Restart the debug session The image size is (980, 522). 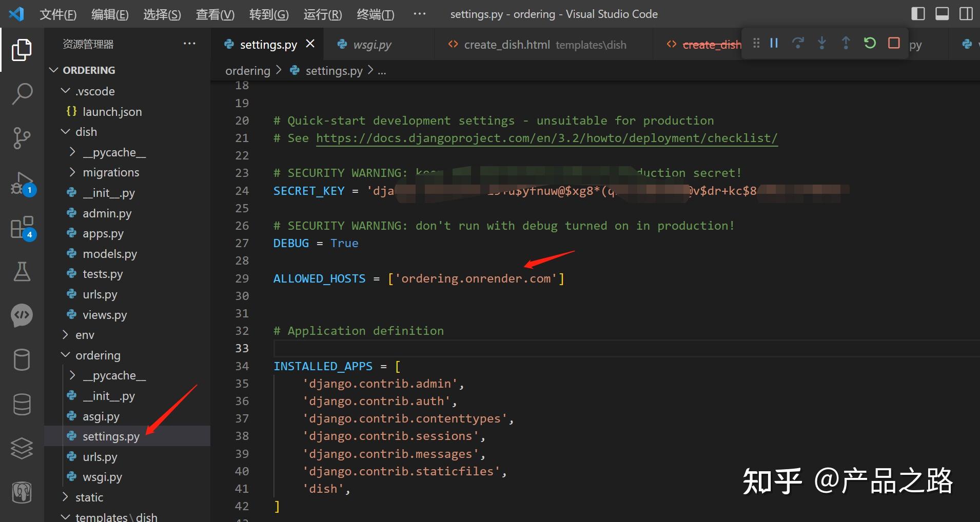tap(870, 43)
